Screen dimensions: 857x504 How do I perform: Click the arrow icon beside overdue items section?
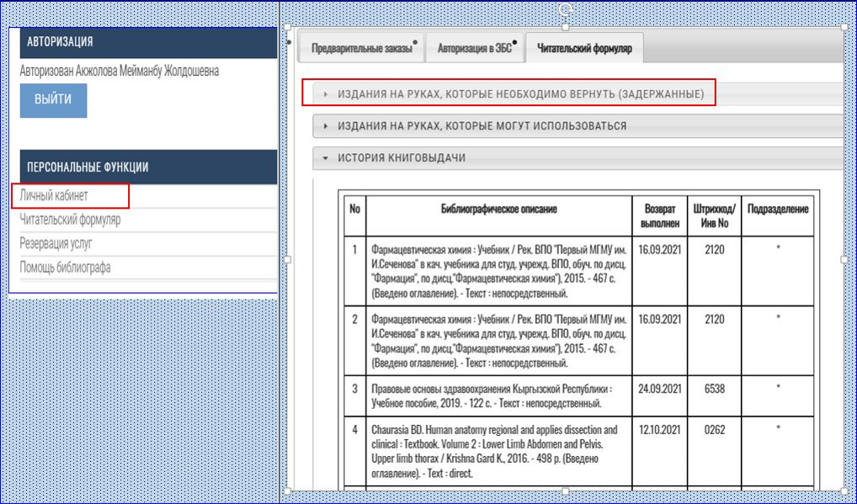tap(326, 94)
